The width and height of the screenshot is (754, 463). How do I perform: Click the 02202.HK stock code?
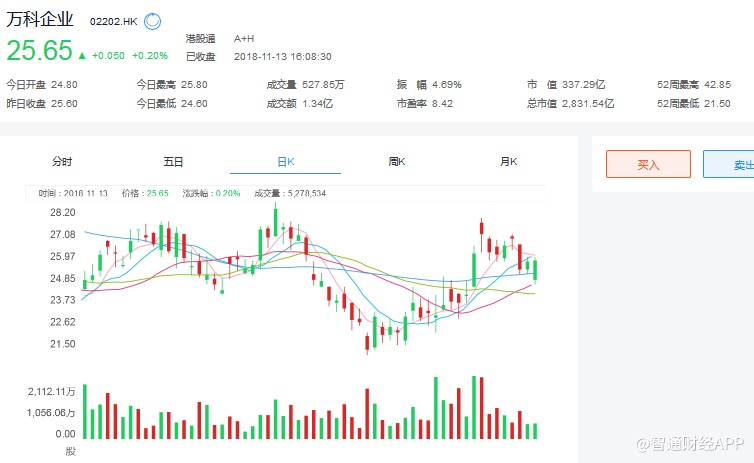coord(113,21)
